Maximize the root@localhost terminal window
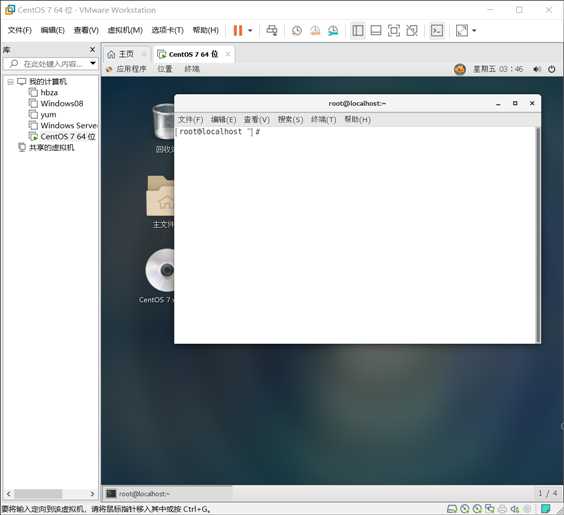564x515 pixels. click(515, 103)
